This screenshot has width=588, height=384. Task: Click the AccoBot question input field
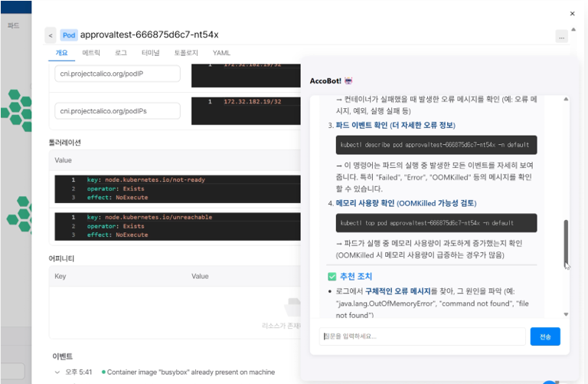[x=423, y=336]
